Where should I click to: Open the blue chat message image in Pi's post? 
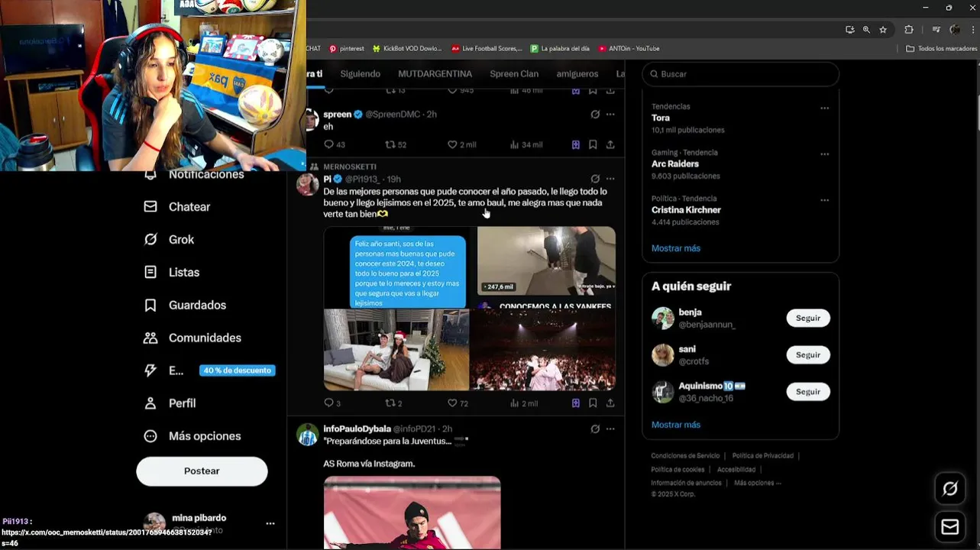[x=396, y=267]
